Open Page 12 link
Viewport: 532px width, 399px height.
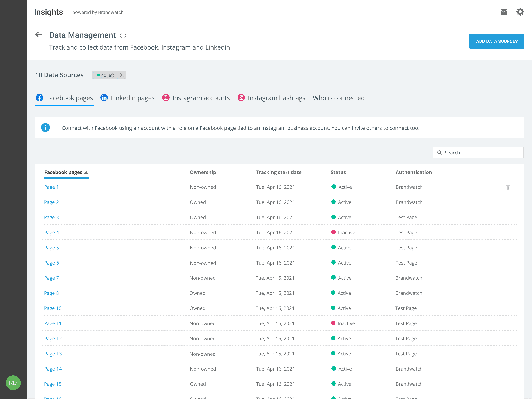[53, 339]
